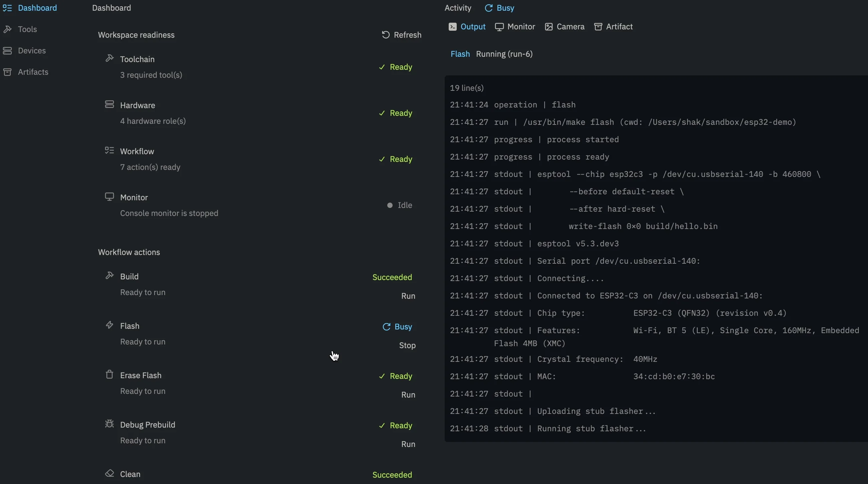Image resolution: width=868 pixels, height=484 pixels.
Task: Click the 'Running stub flasher...' log line
Action: [x=548, y=429]
